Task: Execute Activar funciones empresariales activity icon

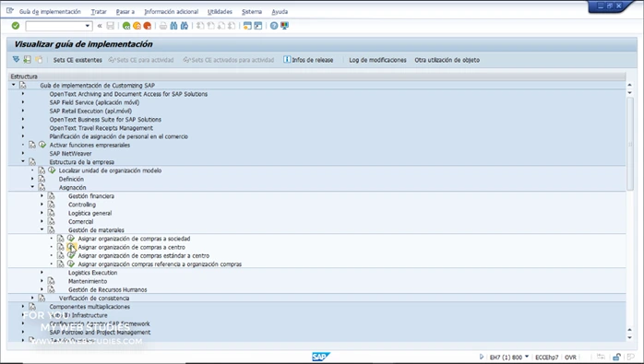Action: 42,145
